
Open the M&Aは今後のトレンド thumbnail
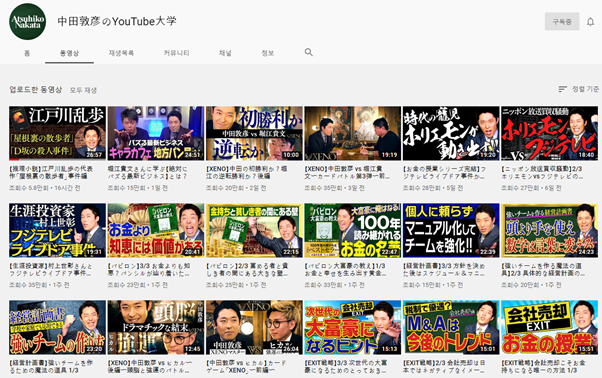tap(451, 327)
